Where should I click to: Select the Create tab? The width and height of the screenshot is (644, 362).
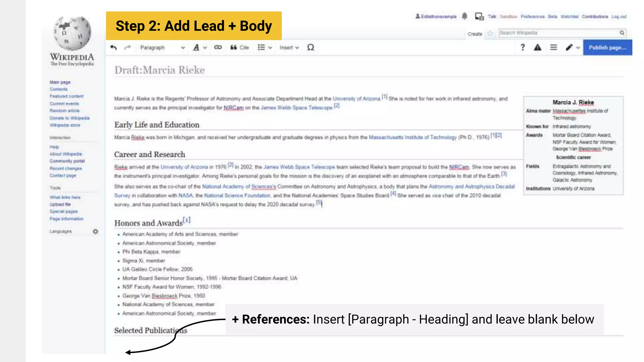475,34
